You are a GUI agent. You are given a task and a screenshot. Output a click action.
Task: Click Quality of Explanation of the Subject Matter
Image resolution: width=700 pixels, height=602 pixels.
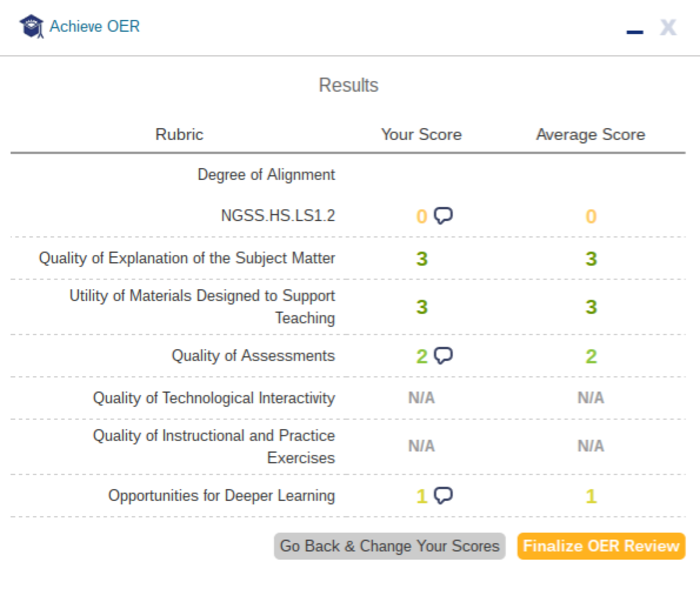[x=187, y=258]
